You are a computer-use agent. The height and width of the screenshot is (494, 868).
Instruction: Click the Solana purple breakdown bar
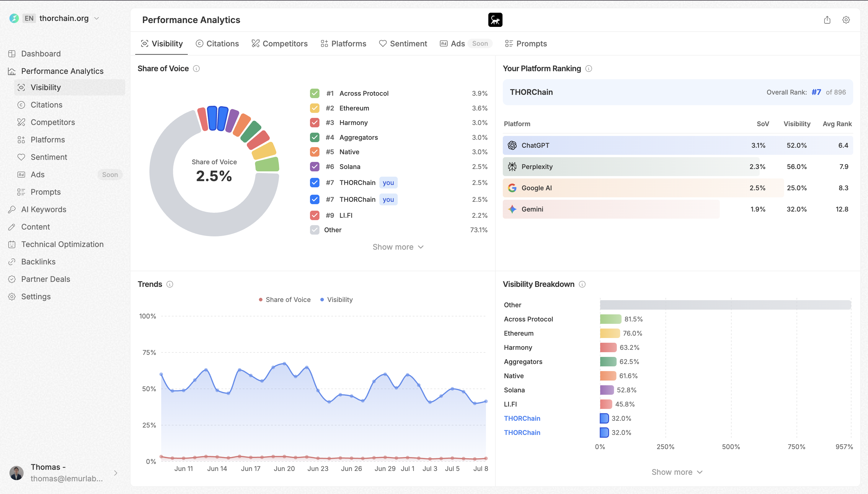(x=607, y=390)
